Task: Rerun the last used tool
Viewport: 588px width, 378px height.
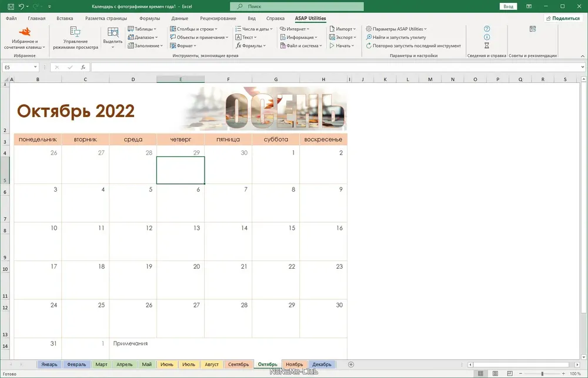Action: point(413,46)
